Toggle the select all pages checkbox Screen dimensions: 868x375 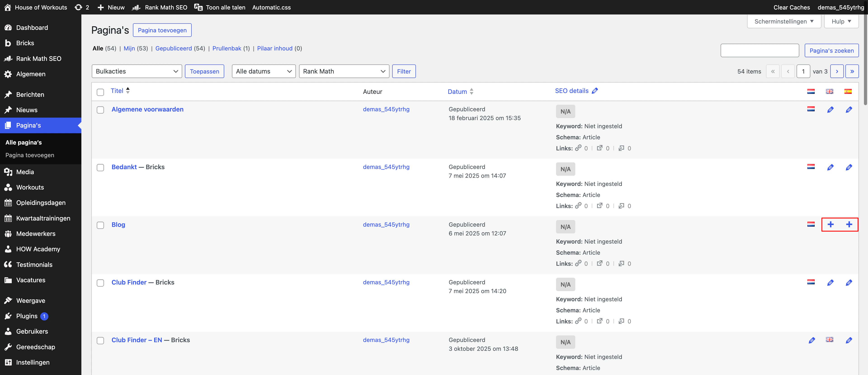click(x=100, y=92)
